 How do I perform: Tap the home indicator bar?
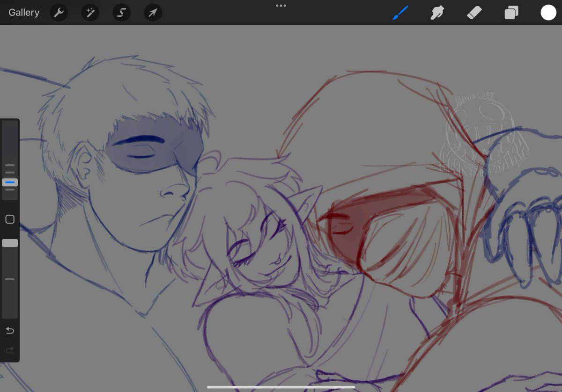point(281,387)
